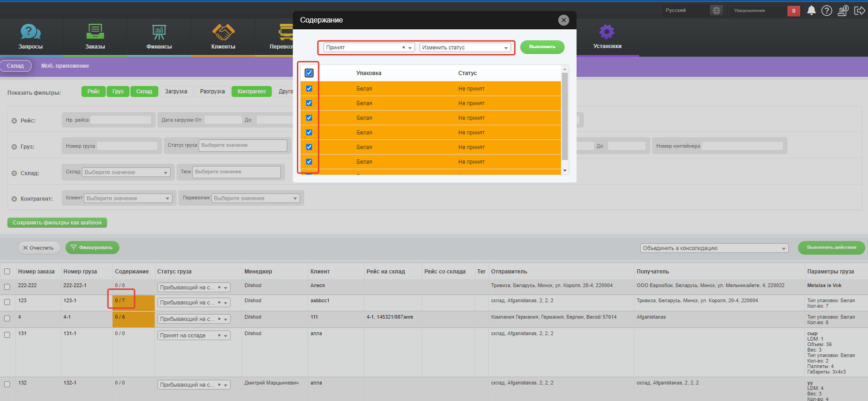Open Объединить в консолидацию dropdown

(714, 248)
